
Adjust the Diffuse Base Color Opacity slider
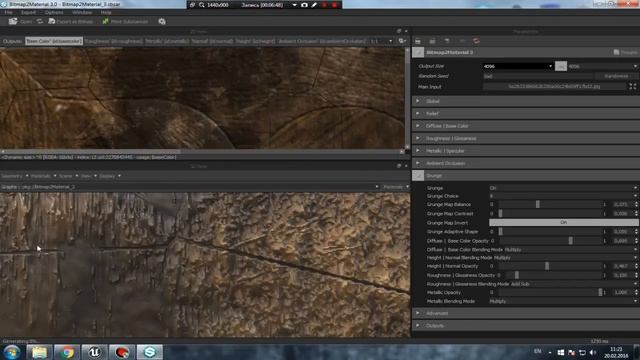550,241
